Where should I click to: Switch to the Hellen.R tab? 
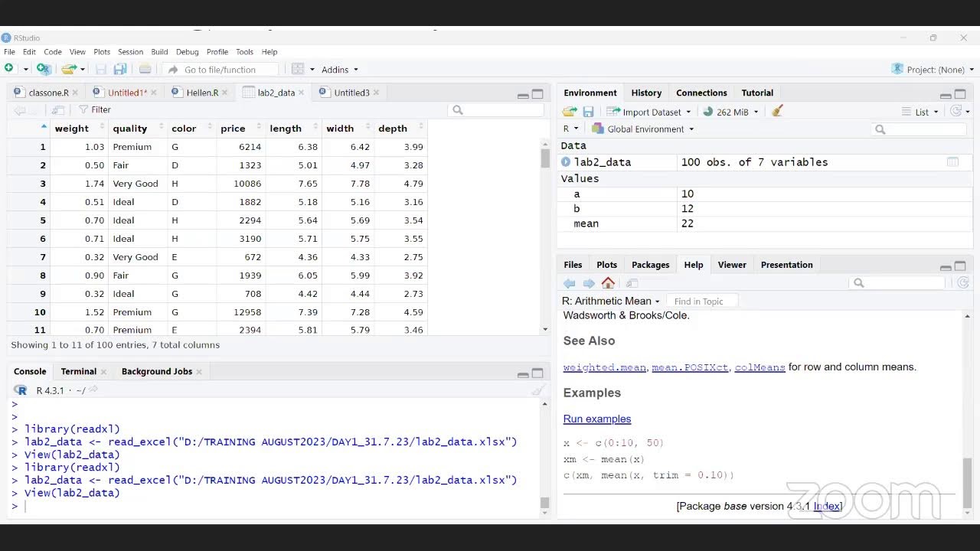coord(202,93)
